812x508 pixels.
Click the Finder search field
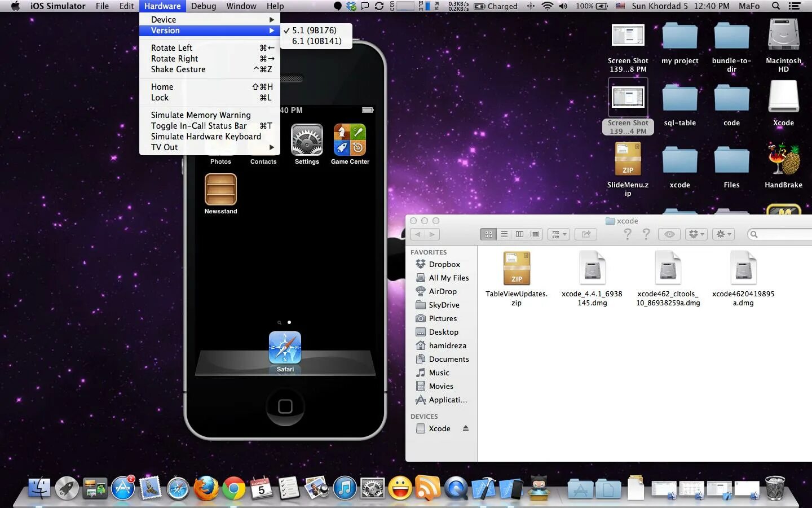pyautogui.click(x=779, y=234)
